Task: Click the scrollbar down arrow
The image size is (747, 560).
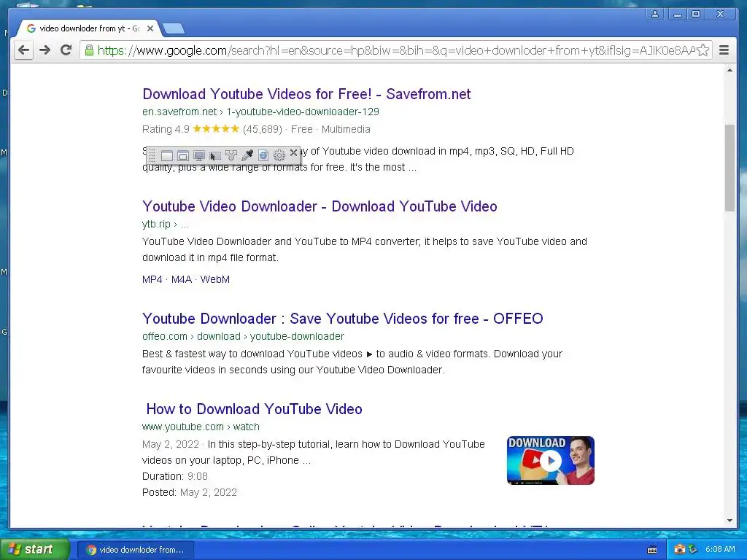Action: (x=729, y=521)
